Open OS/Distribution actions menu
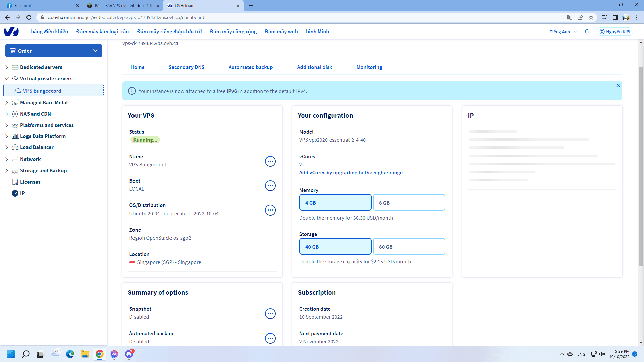Screen dimensions: 644x362 tap(270, 210)
